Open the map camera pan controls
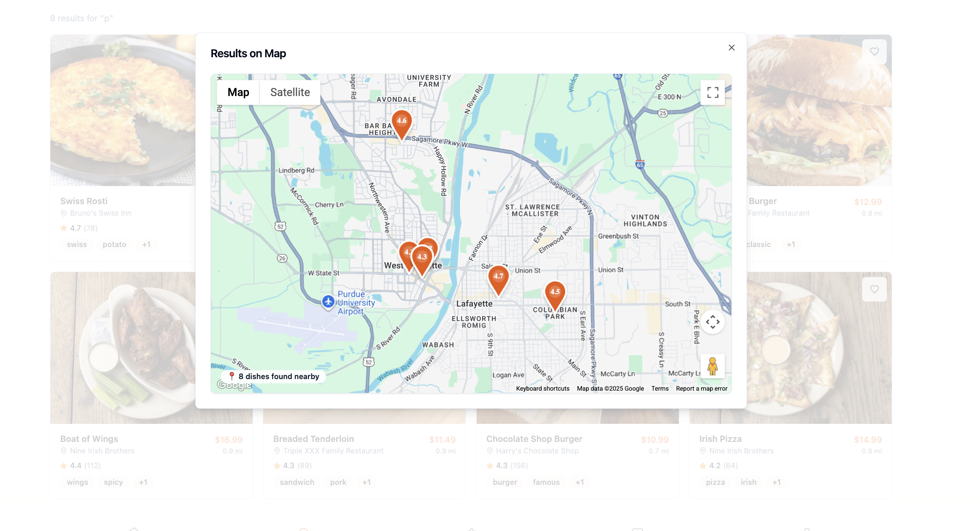The width and height of the screenshot is (980, 531). click(x=713, y=322)
